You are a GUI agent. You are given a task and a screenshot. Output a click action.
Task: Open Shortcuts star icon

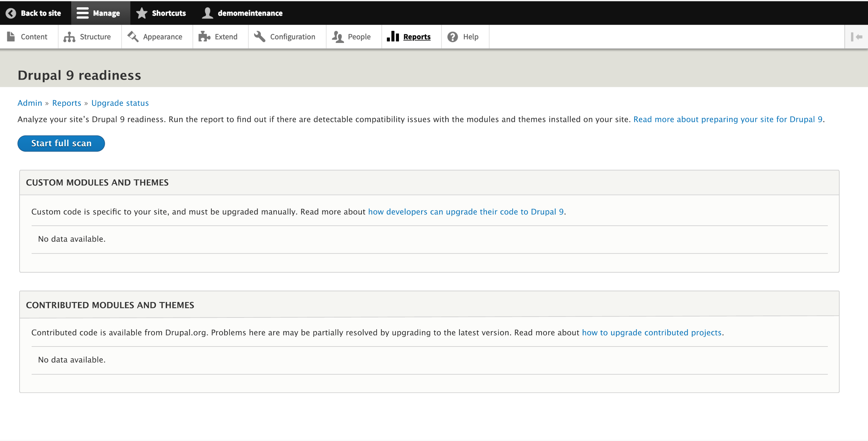142,13
